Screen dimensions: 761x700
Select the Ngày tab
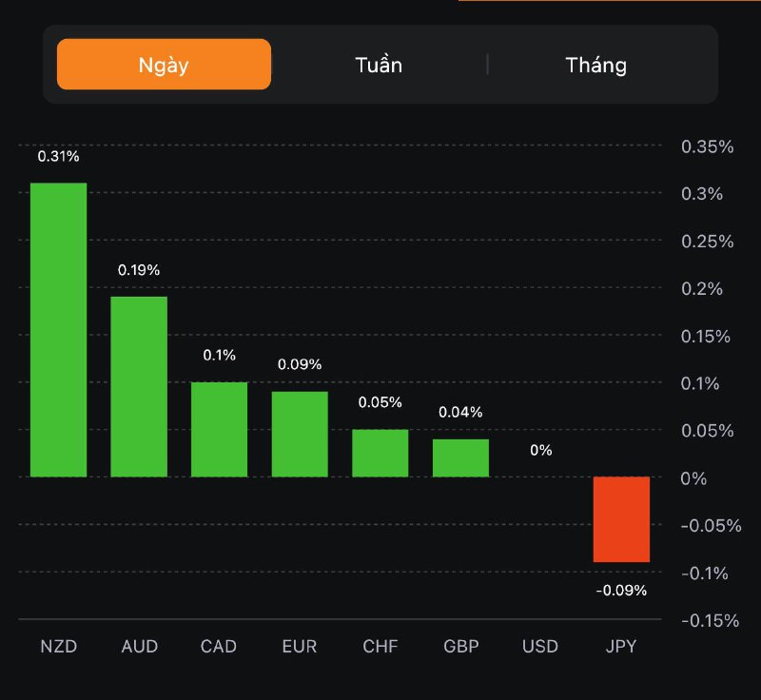(x=164, y=65)
